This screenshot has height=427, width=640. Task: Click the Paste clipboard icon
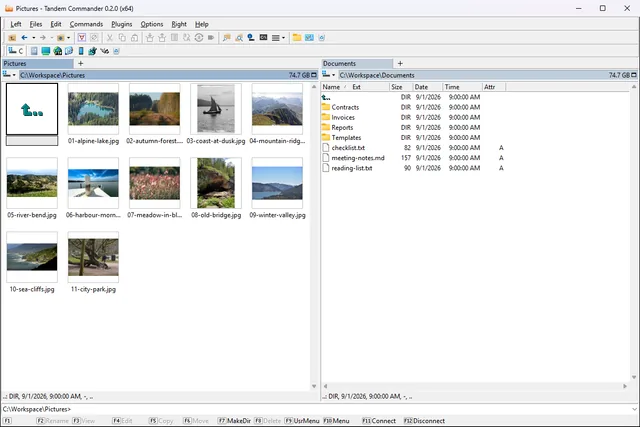click(x=134, y=38)
